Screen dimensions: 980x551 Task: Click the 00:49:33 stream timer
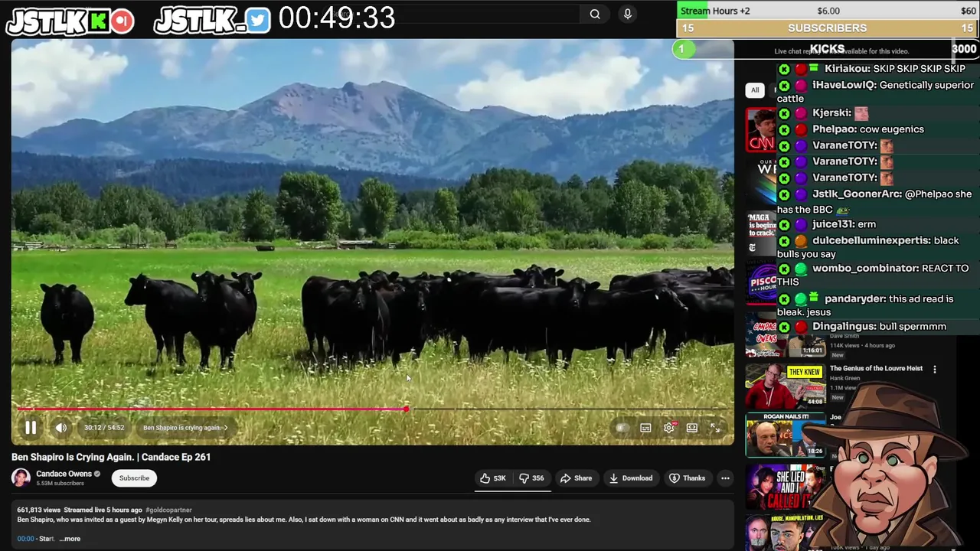point(337,18)
